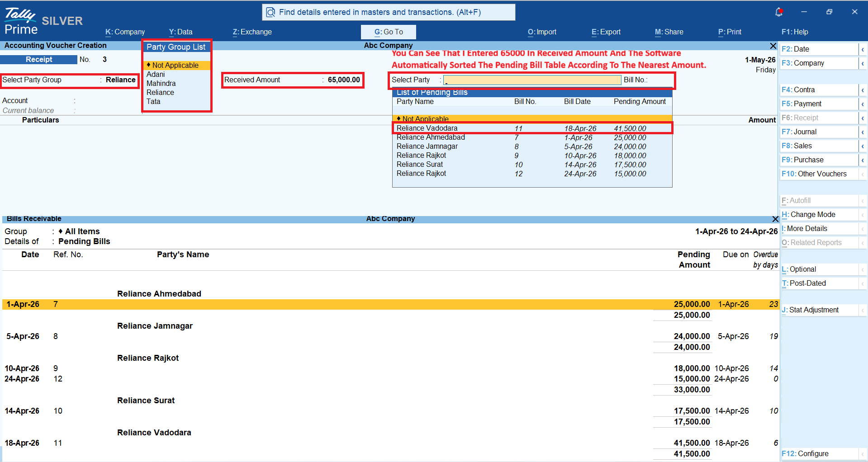Screen dimensions: 868x462
Task: Expand the F7 Journal side arrow
Action: [863, 132]
